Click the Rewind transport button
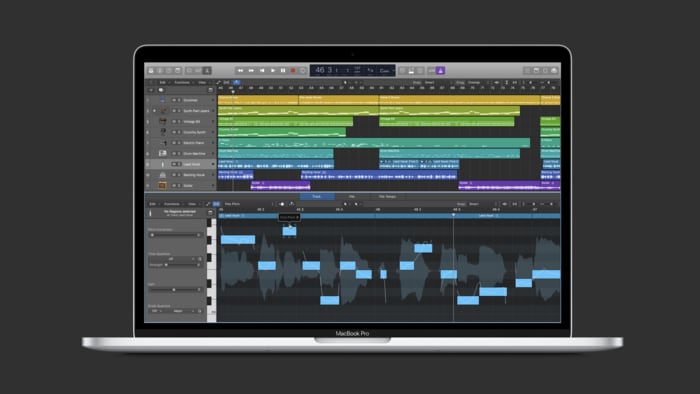 (241, 71)
